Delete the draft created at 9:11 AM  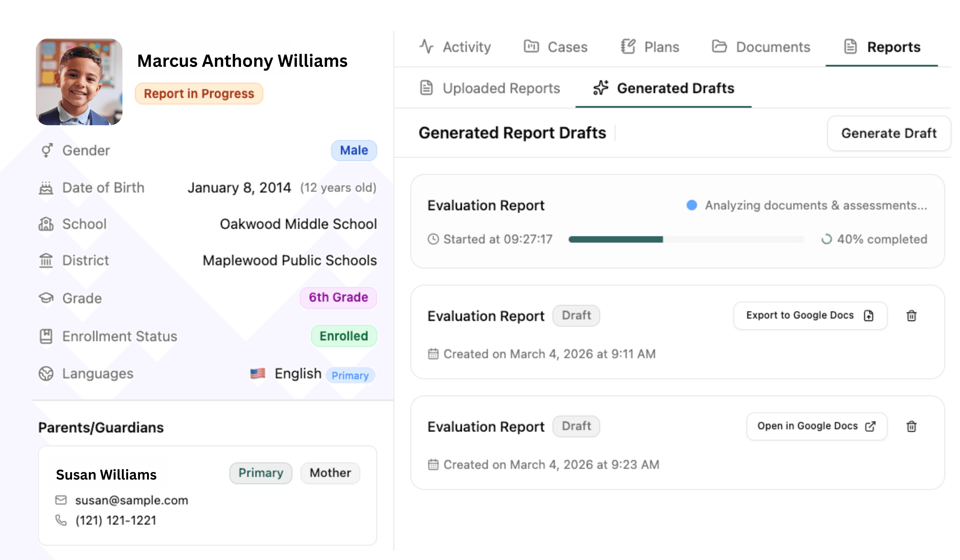[x=911, y=315]
